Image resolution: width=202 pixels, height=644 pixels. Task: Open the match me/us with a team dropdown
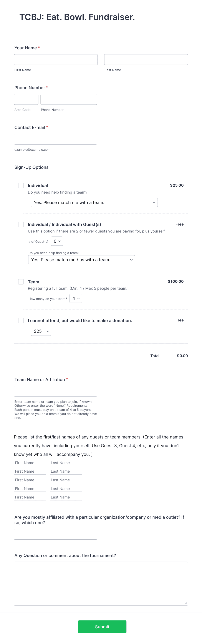coord(81,259)
